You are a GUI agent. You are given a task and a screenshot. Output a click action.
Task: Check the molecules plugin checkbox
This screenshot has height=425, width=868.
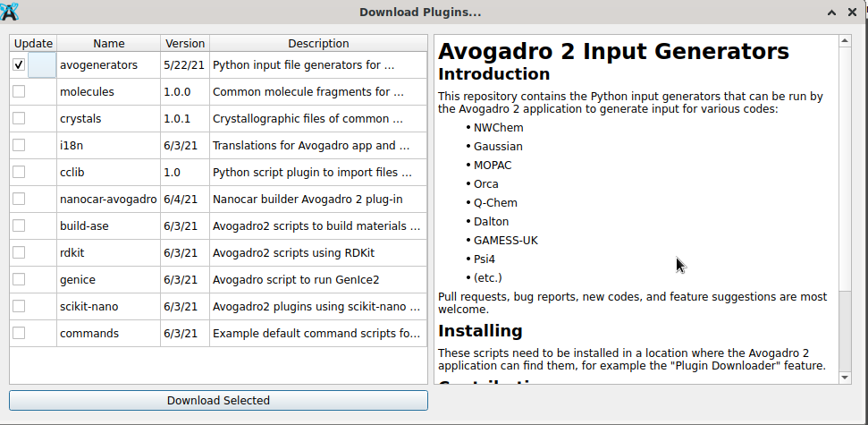coord(19,91)
